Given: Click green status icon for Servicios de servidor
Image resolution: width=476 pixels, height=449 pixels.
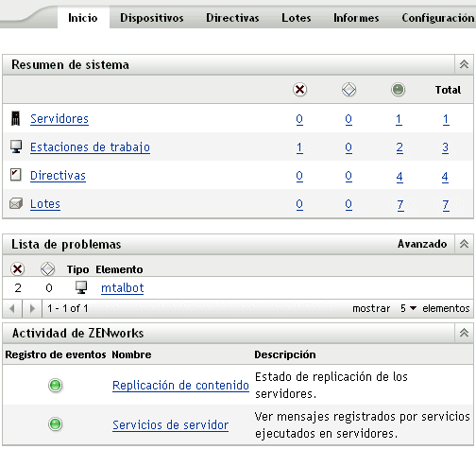Looking at the screenshot, I should coord(56,424).
